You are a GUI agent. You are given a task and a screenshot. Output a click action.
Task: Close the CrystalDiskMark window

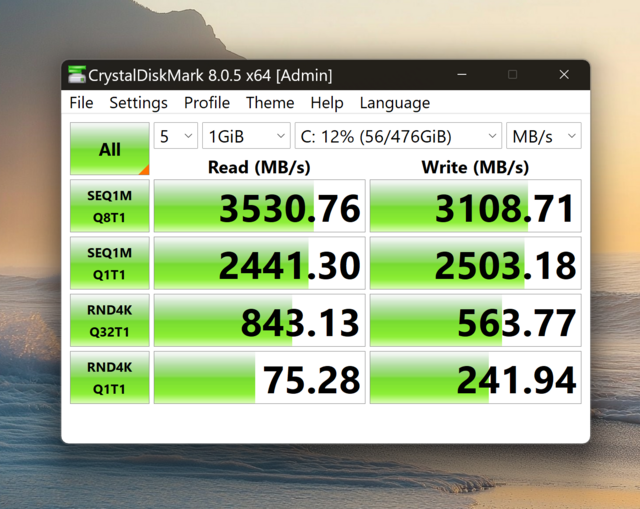click(x=564, y=75)
